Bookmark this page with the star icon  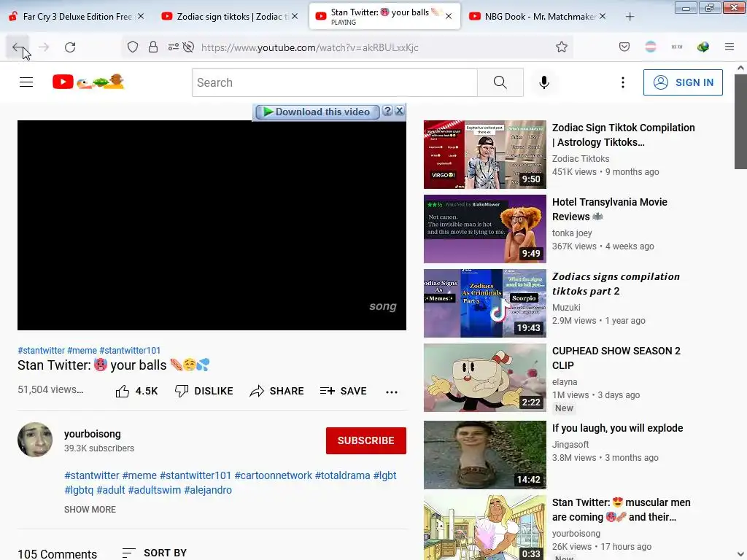[561, 47]
